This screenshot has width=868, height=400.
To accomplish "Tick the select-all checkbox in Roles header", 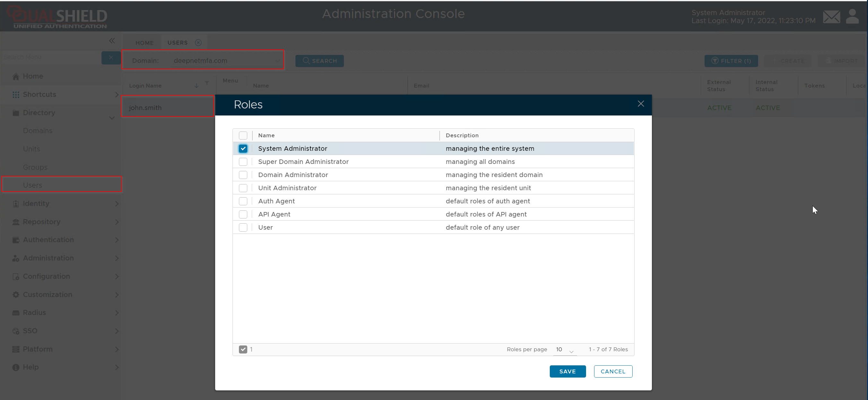I will pos(243,135).
